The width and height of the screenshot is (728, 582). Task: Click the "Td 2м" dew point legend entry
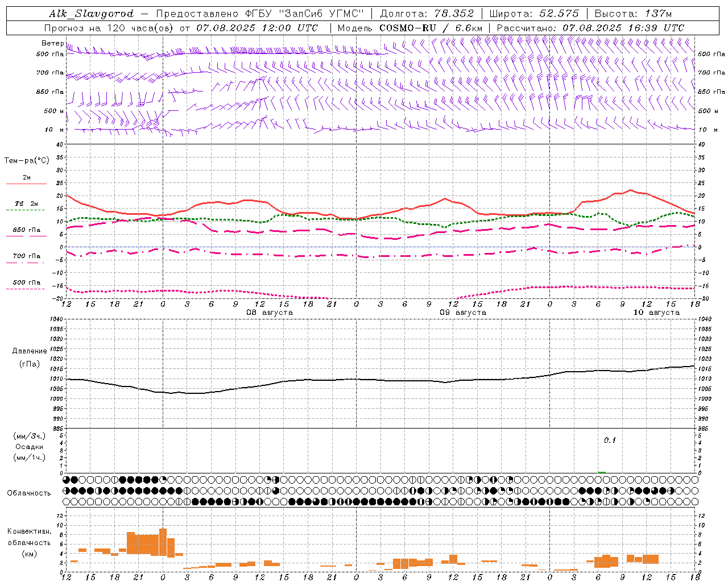click(x=26, y=203)
